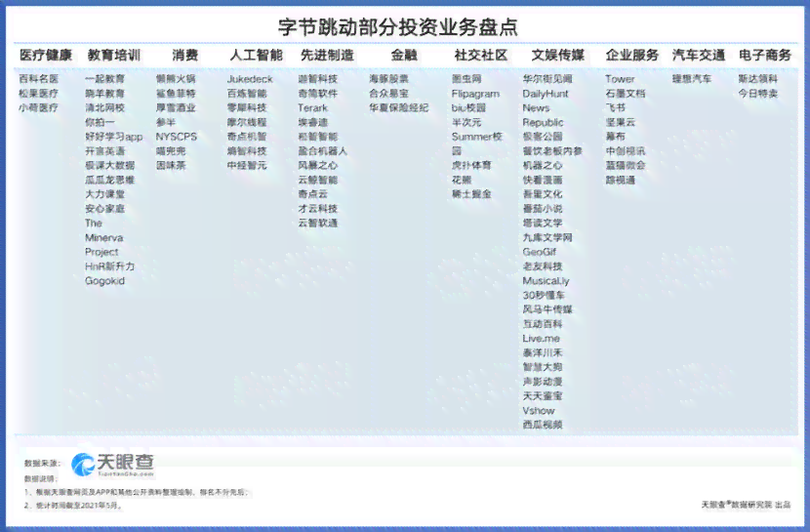Click the entry 虎扑体育
Image resolution: width=810 pixels, height=532 pixels.
tap(471, 166)
